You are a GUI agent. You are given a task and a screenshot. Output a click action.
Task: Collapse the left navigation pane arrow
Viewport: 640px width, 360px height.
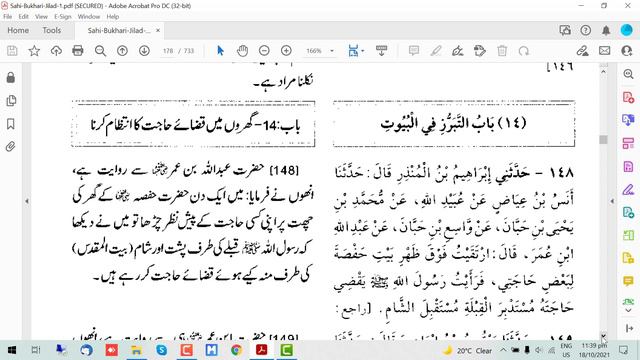(27, 201)
